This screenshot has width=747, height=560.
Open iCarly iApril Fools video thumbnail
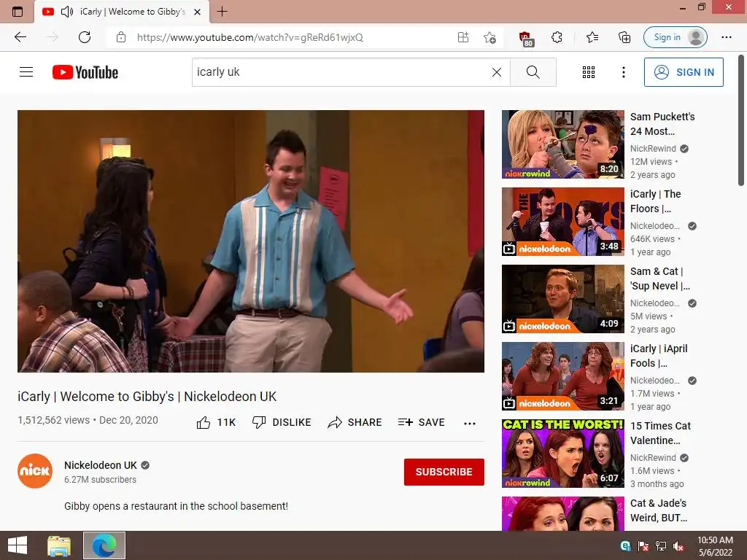562,376
